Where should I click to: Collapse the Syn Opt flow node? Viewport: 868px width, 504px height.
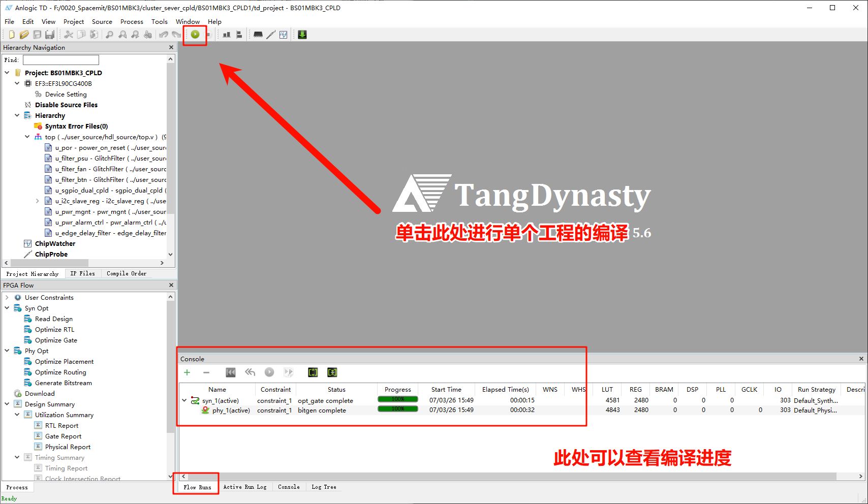point(7,308)
